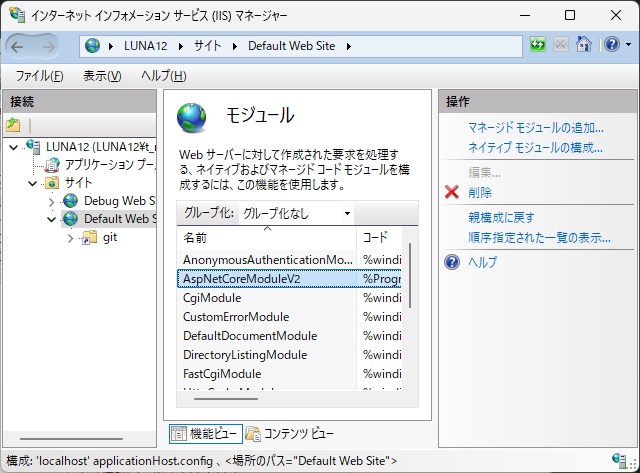Viewport: 640px width, 473px height.
Task: Click the 削除 action link
Action: [x=480, y=192]
